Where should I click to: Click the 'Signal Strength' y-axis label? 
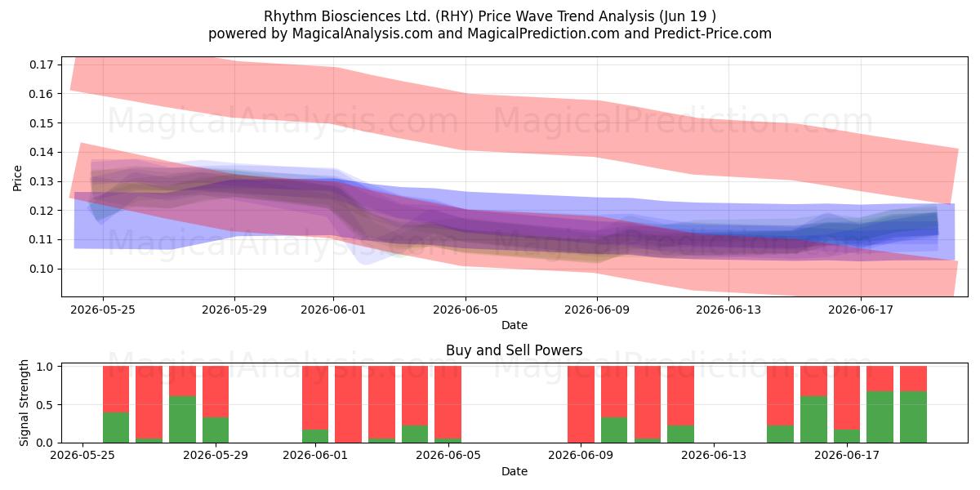[24, 403]
